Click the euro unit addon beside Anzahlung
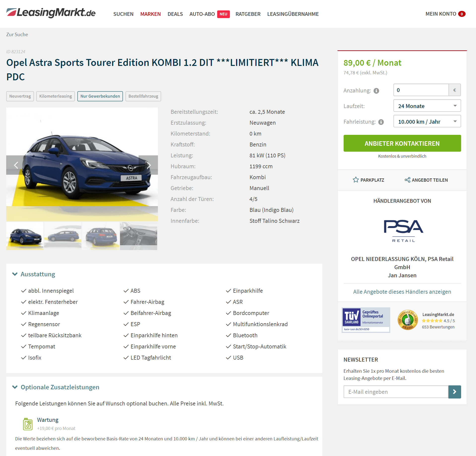The width and height of the screenshot is (476, 456). coord(455,90)
